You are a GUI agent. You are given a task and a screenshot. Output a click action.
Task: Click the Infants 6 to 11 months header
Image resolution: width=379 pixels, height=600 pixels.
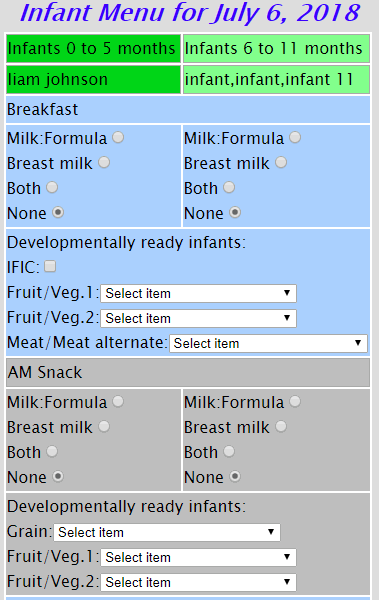[276, 49]
